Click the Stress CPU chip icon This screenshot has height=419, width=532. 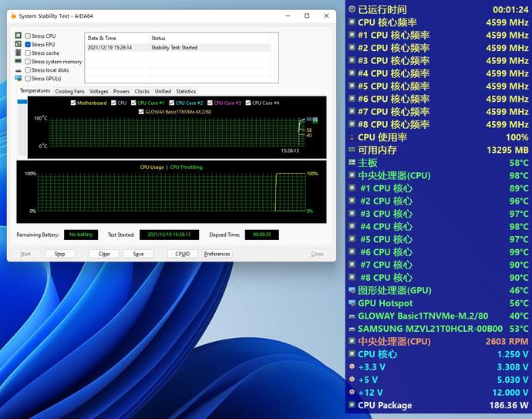(x=19, y=35)
